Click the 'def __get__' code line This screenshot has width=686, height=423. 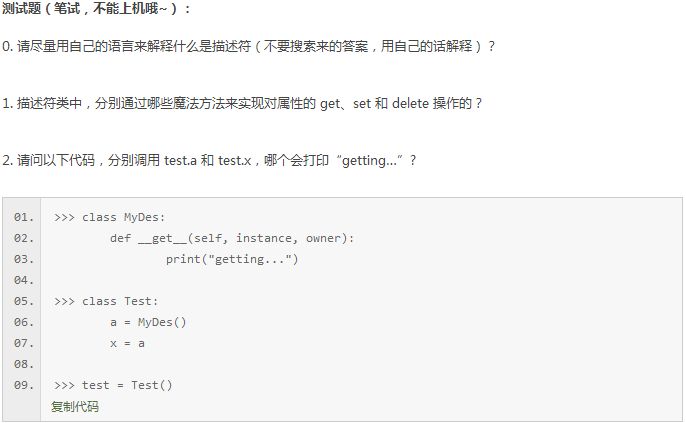click(232, 238)
